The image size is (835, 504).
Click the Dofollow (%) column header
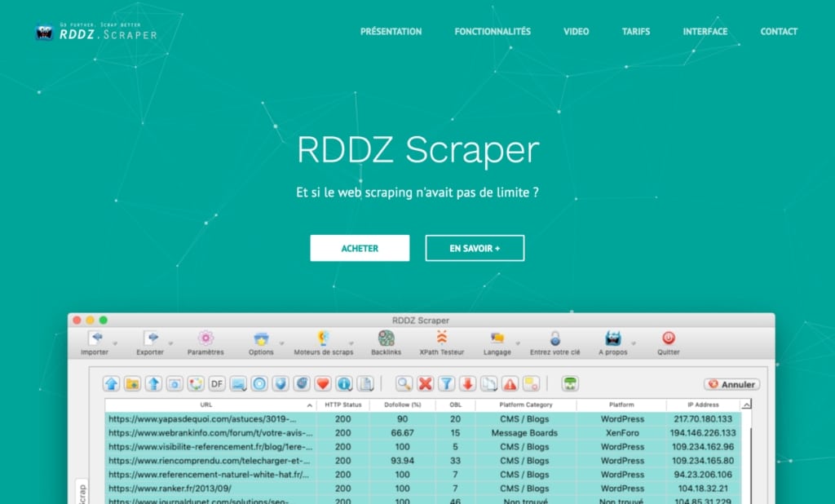(403, 405)
